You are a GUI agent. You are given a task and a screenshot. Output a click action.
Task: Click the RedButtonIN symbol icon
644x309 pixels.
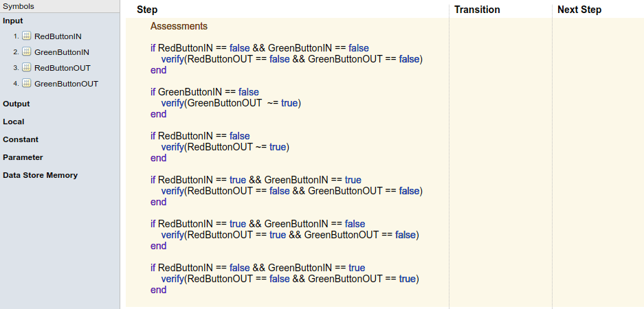(27, 36)
